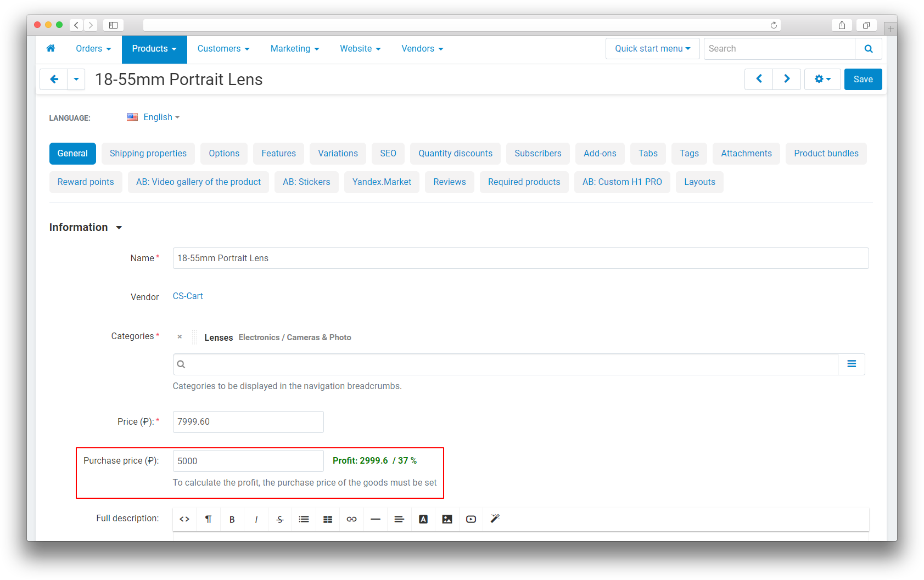Image resolution: width=924 pixels, height=580 pixels.
Task: Insert a link in the description editor
Action: [x=351, y=519]
